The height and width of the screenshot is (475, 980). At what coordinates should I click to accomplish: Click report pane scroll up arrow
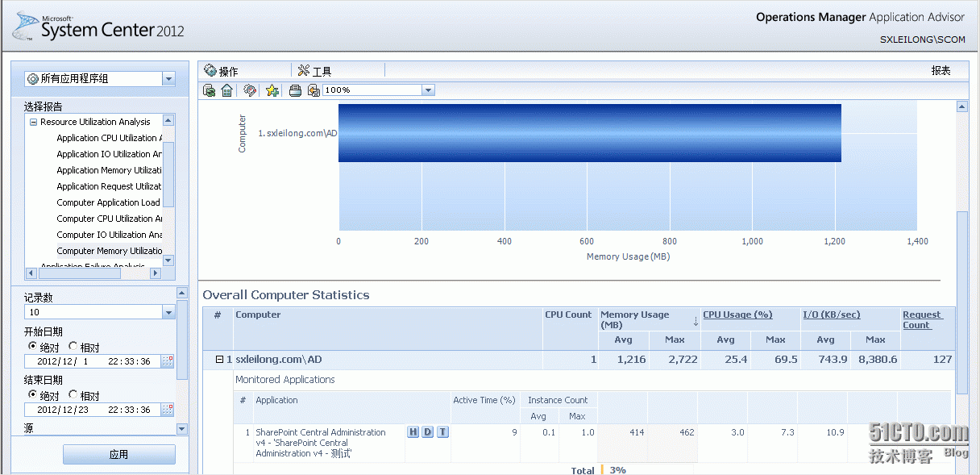(x=961, y=106)
